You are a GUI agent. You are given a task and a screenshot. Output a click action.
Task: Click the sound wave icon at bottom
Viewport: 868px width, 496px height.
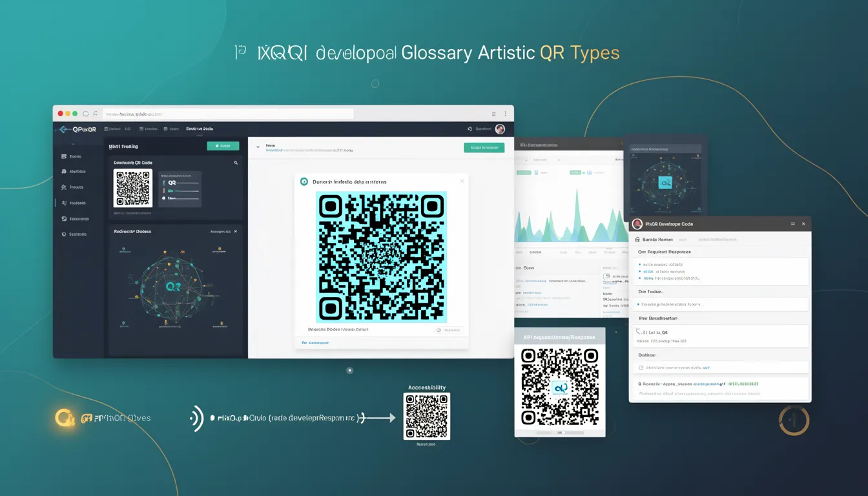197,418
